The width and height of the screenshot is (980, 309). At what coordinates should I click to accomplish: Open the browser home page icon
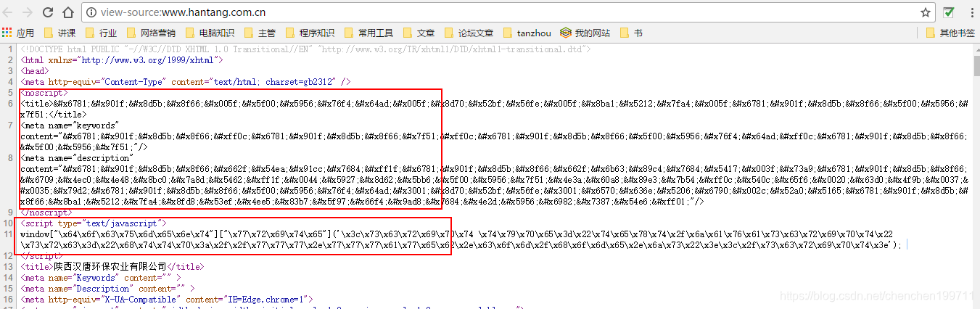tap(68, 12)
